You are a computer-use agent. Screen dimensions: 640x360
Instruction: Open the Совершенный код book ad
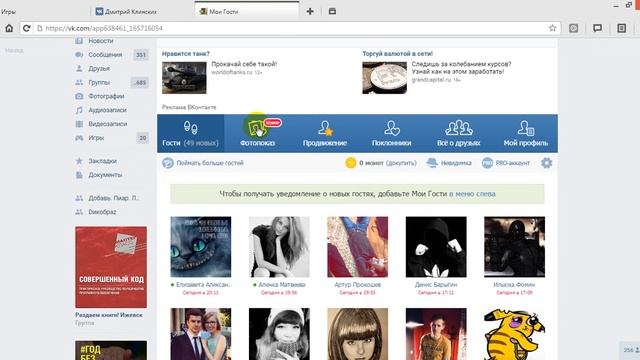pyautogui.click(x=111, y=267)
